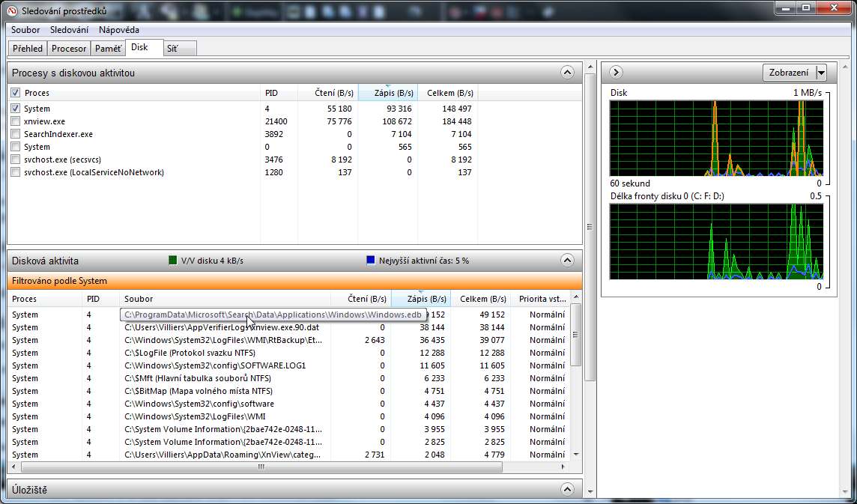Open the Sledování menu
The height and width of the screenshot is (504, 857).
(69, 30)
